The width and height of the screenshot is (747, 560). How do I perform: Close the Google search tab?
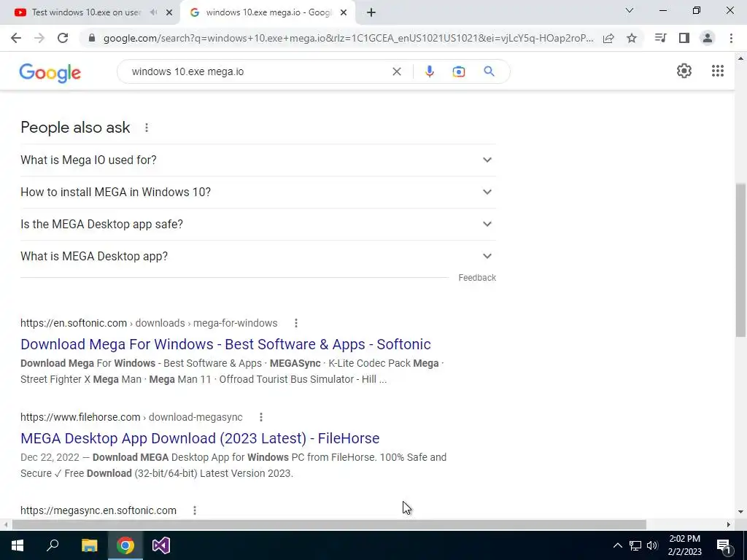coord(344,12)
